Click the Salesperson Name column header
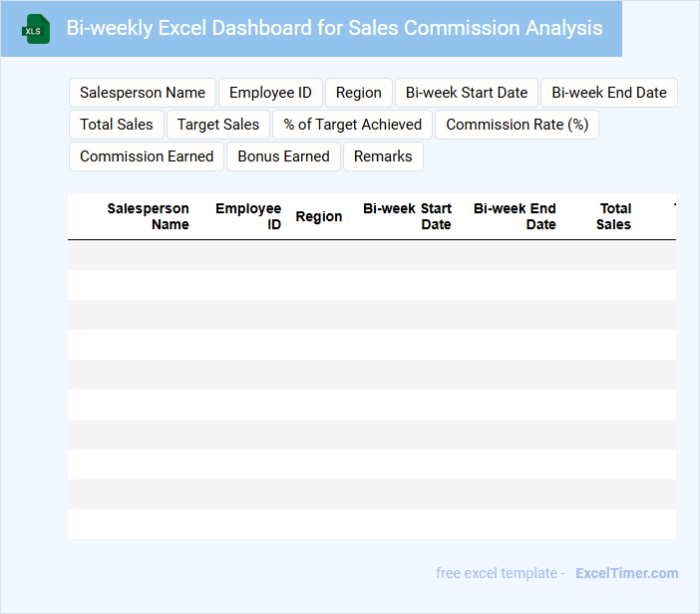Image resolution: width=700 pixels, height=614 pixels. [148, 216]
